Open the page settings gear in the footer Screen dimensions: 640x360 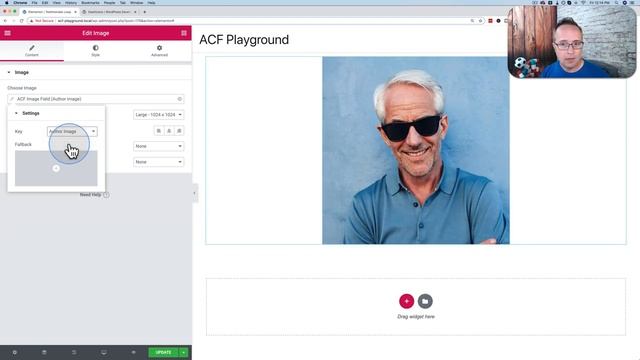pos(15,352)
